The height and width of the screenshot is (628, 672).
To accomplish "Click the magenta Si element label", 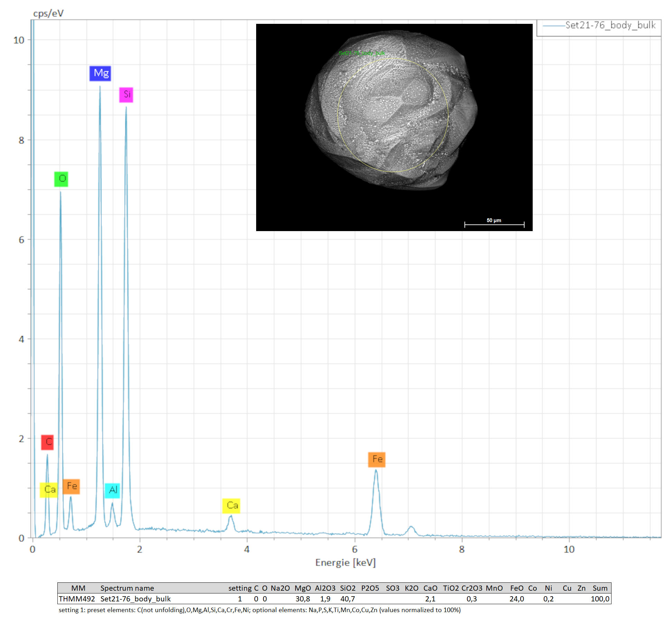I will coord(126,94).
